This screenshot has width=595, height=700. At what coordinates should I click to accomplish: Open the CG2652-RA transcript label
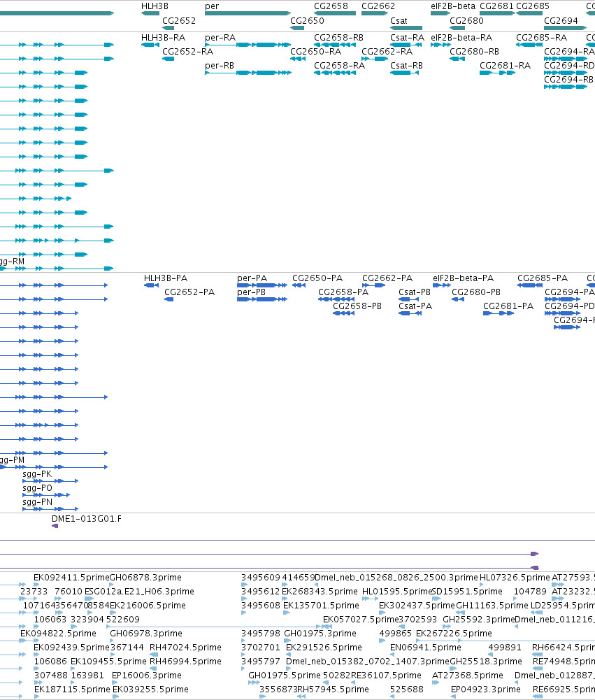[x=188, y=51]
